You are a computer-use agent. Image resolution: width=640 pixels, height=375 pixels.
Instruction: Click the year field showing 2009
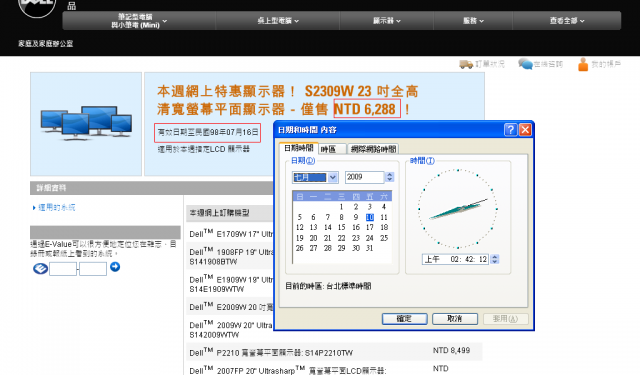[x=364, y=177]
